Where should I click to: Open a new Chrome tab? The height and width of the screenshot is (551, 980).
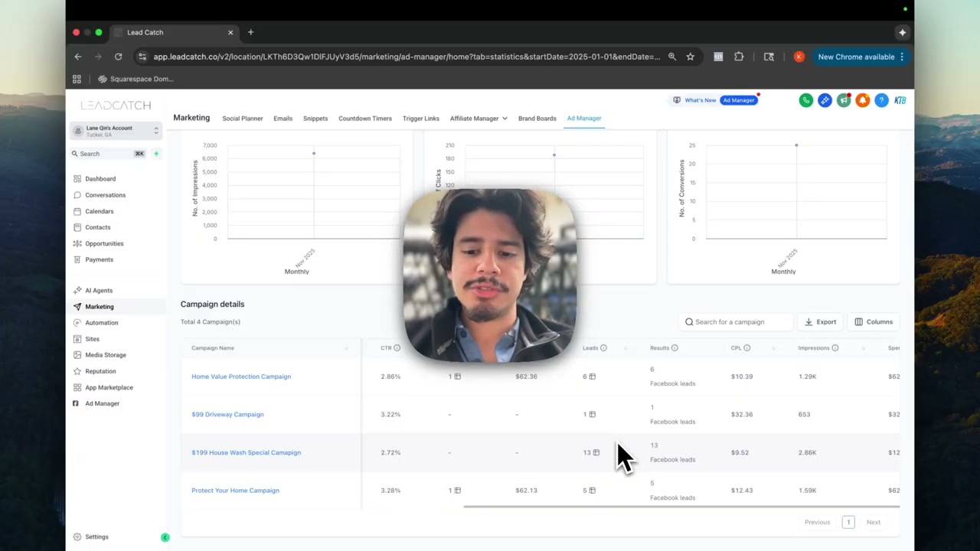pyautogui.click(x=250, y=32)
